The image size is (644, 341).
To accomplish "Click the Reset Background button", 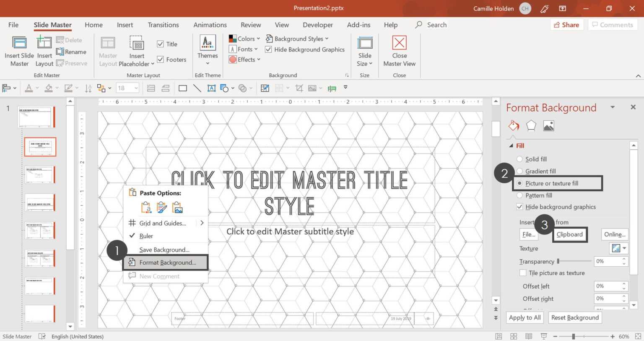I will pyautogui.click(x=575, y=318).
